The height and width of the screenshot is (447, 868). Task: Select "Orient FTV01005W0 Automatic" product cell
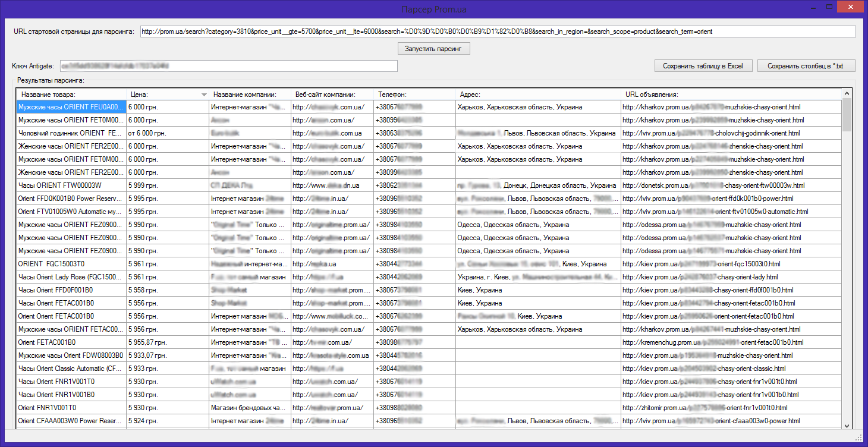click(71, 212)
